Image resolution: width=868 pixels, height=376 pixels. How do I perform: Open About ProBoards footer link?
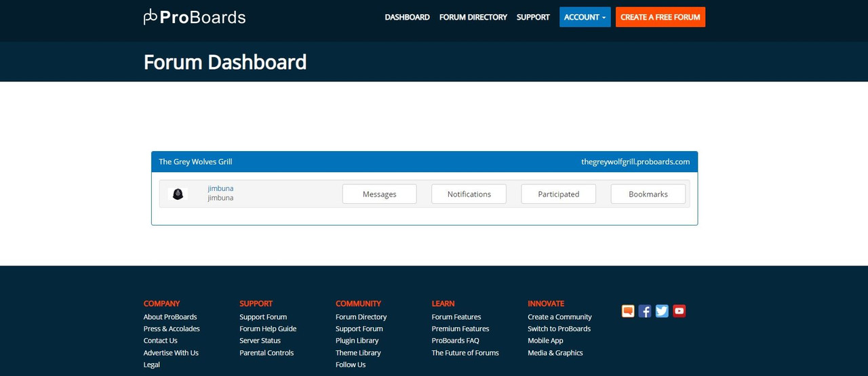(170, 317)
